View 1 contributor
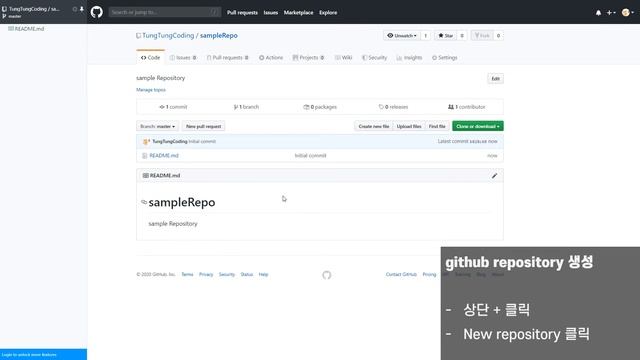This screenshot has height=360, width=640. coord(467,107)
